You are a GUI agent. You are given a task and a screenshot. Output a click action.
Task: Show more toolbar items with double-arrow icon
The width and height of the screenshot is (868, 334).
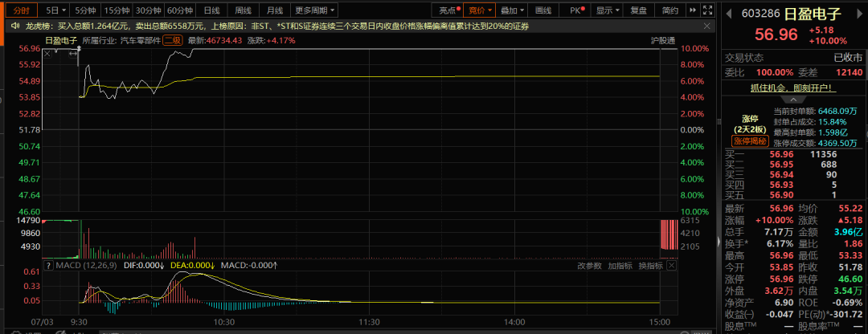693,10
